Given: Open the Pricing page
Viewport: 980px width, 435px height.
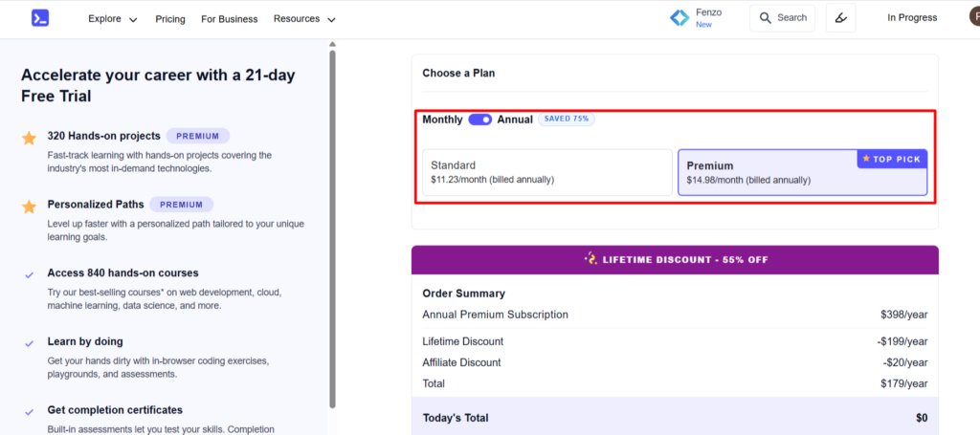Looking at the screenshot, I should 170,19.
